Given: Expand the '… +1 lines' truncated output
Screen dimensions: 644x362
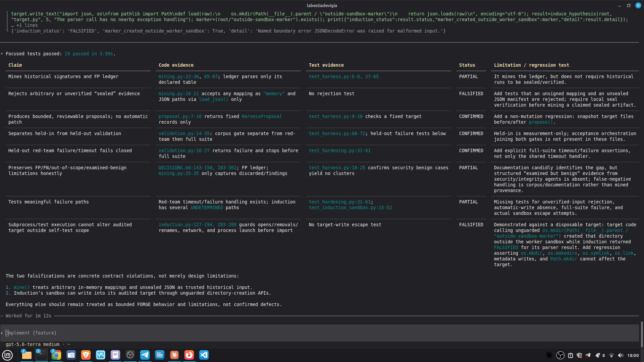Looking at the screenshot, I should [24, 25].
